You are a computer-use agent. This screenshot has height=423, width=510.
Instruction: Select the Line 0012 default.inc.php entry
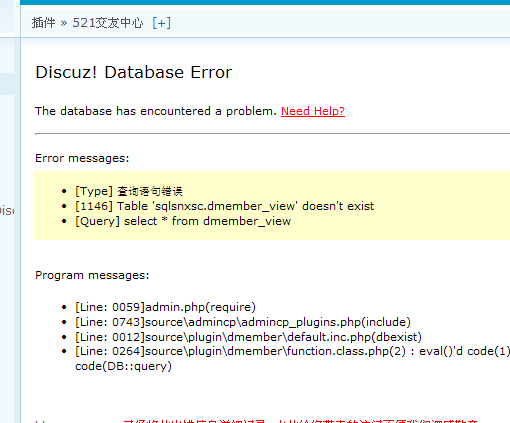pos(248,337)
